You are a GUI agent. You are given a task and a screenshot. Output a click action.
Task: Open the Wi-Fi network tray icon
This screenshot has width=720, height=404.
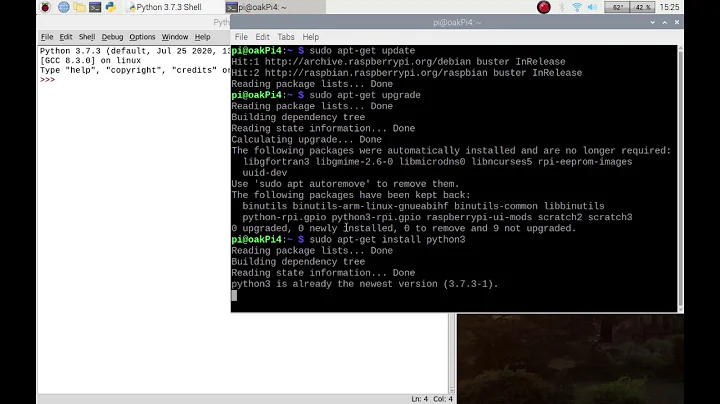tap(577, 7)
